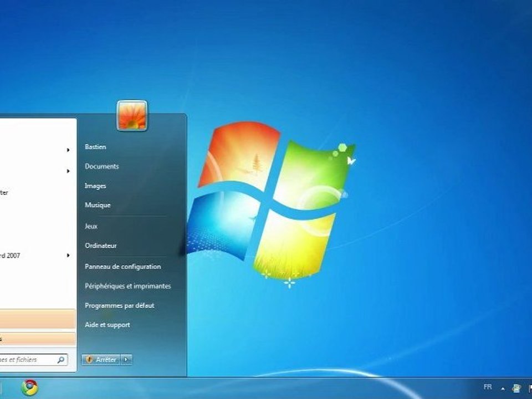
Task: Open Programmes par défaut
Action: tap(120, 305)
